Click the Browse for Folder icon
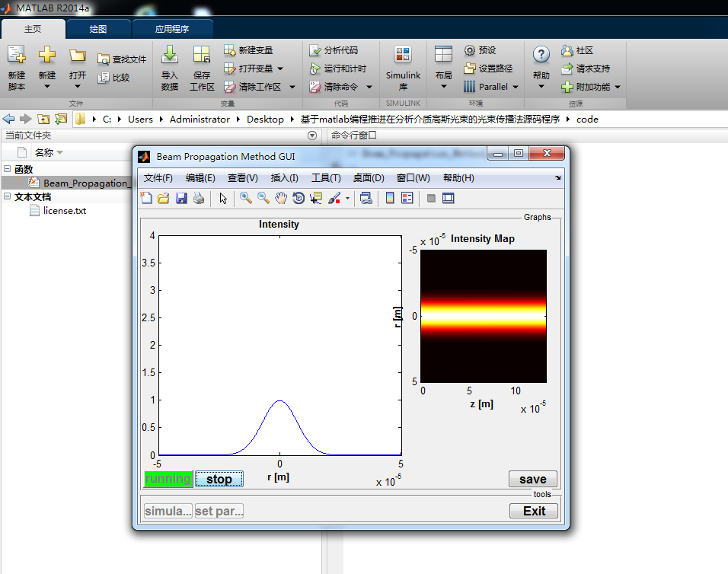Screen dimensions: 728x574 click(x=61, y=120)
